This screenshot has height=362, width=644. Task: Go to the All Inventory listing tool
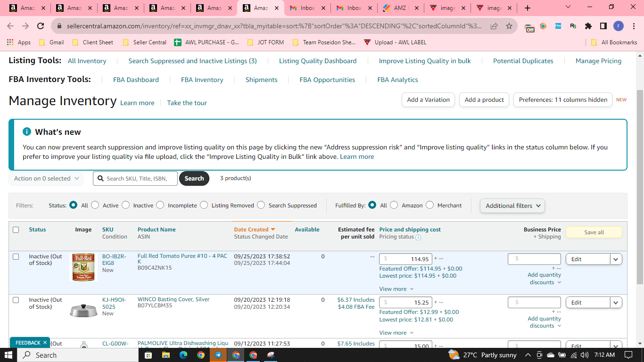tap(87, 61)
